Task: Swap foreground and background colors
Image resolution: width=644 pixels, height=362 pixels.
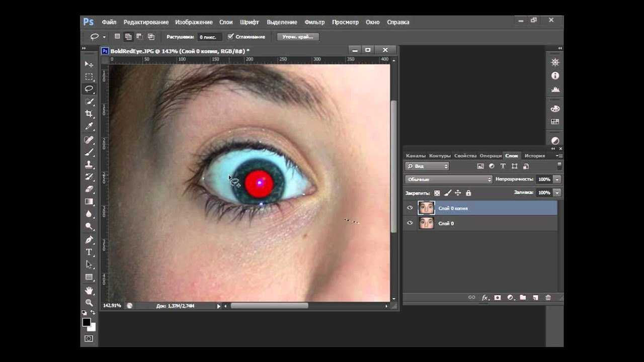Action: click(93, 313)
